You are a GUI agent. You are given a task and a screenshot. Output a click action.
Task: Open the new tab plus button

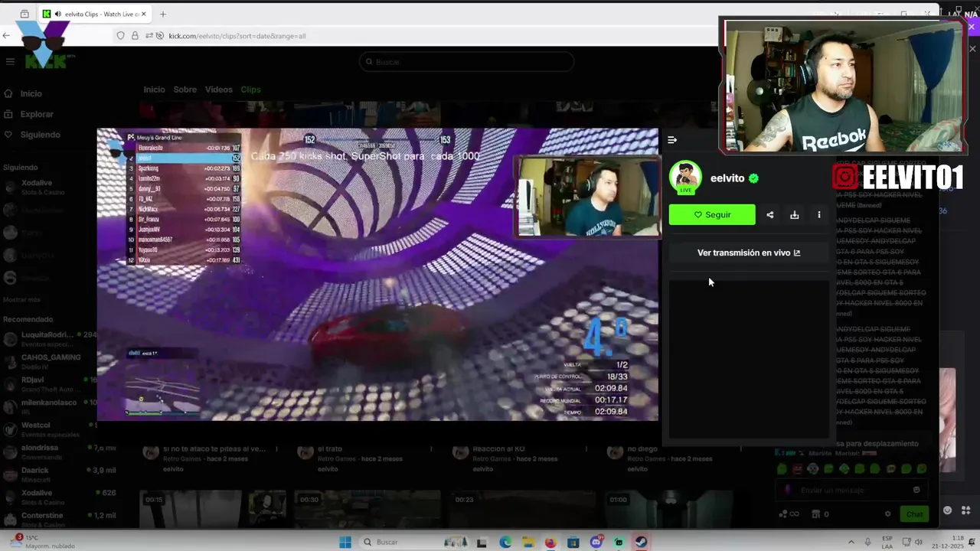click(163, 14)
